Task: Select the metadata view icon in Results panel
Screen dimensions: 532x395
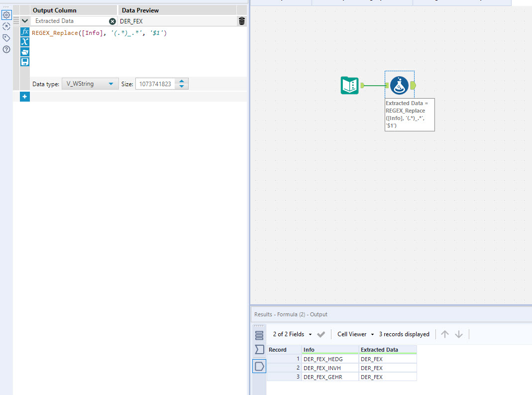Action: (259, 350)
